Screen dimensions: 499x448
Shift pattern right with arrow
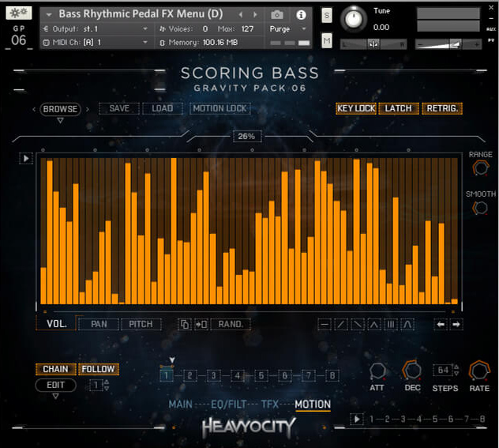[456, 325]
